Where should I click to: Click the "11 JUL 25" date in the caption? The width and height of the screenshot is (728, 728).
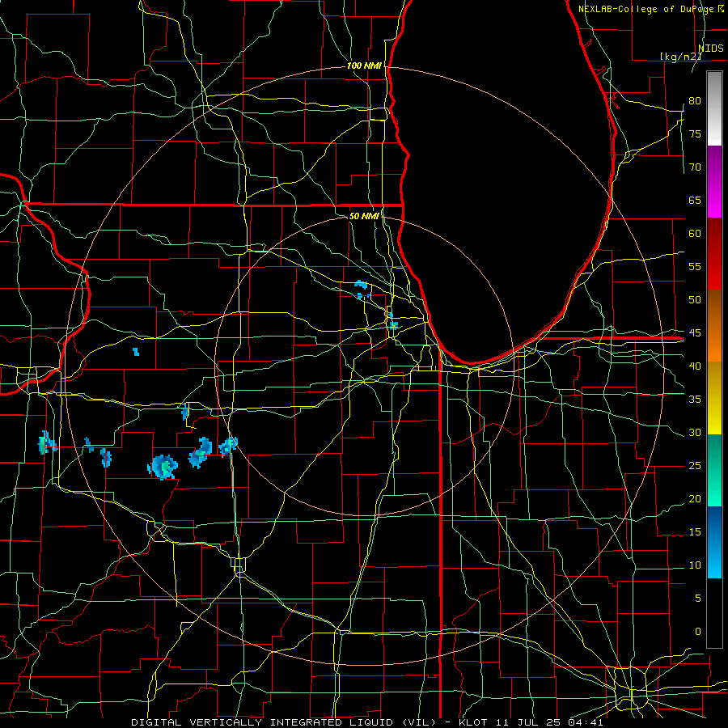click(529, 722)
